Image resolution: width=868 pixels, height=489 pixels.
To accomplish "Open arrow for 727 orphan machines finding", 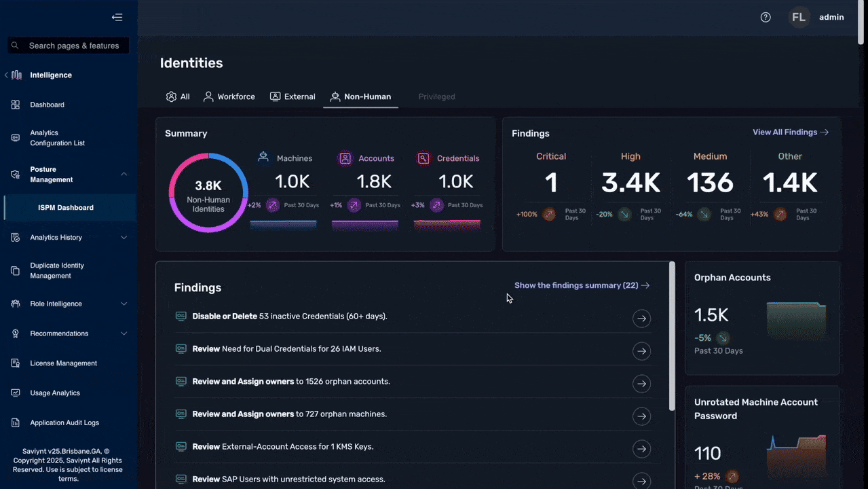I will pyautogui.click(x=641, y=416).
